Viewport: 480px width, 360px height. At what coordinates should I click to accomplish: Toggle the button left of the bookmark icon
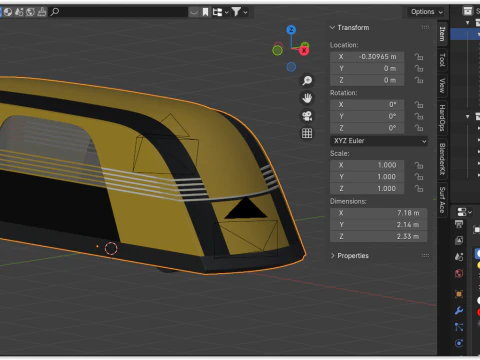click(194, 12)
